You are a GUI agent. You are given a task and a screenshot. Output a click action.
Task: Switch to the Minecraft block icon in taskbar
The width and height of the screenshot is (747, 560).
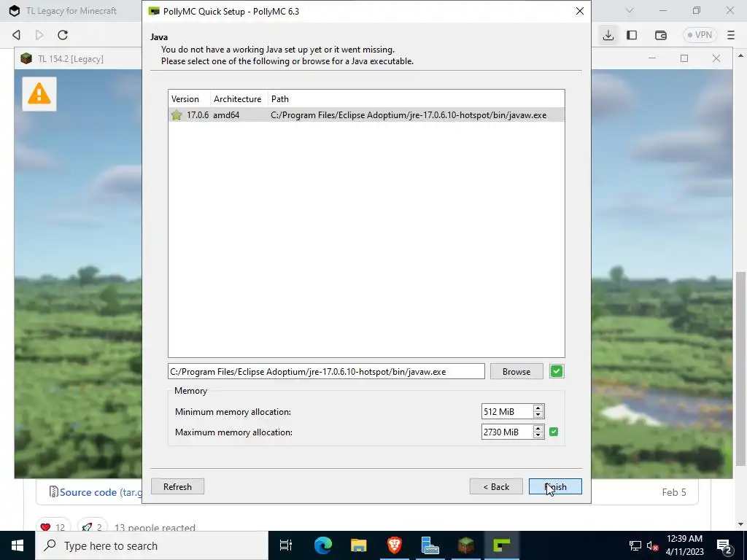coord(465,545)
